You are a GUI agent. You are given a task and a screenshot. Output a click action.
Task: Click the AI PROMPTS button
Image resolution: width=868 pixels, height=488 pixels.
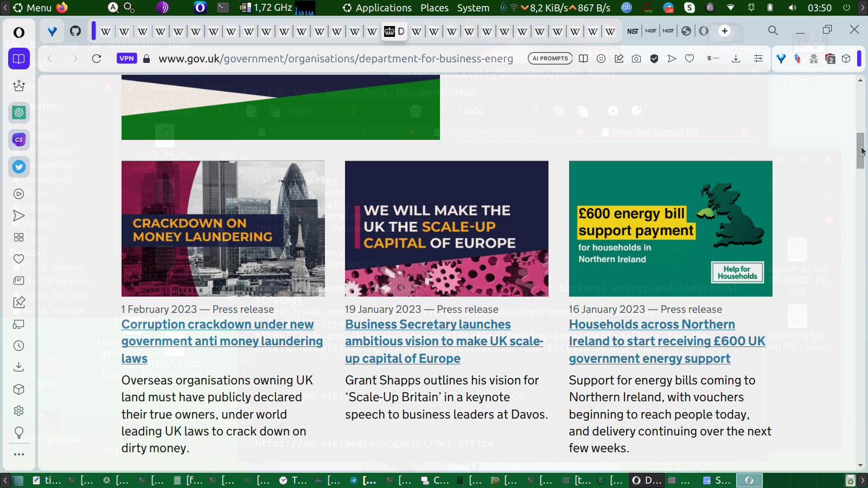click(x=550, y=59)
